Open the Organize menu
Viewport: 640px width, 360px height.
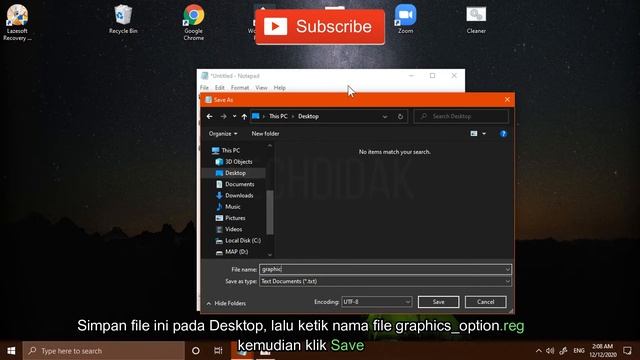point(223,134)
